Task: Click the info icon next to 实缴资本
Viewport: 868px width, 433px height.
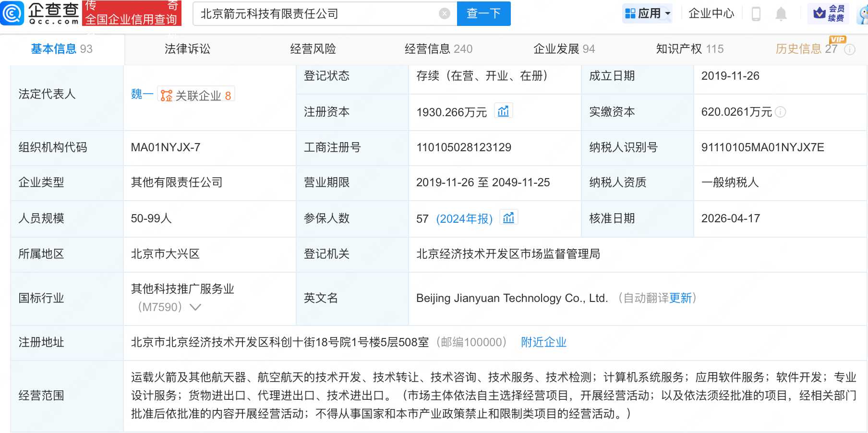Action: coord(781,112)
